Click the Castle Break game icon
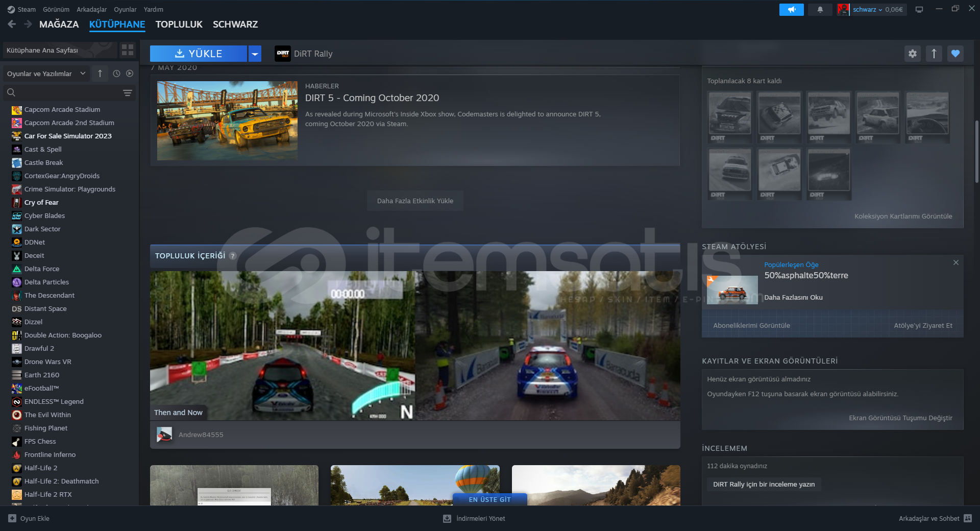The image size is (980, 531). pos(17,163)
